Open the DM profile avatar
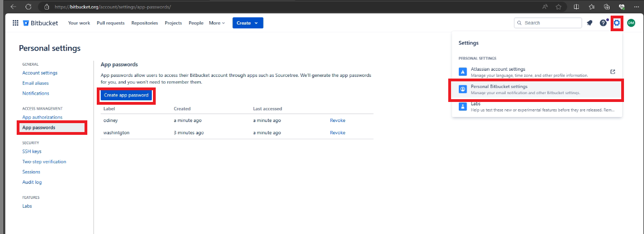This screenshot has height=234, width=644. tap(631, 23)
